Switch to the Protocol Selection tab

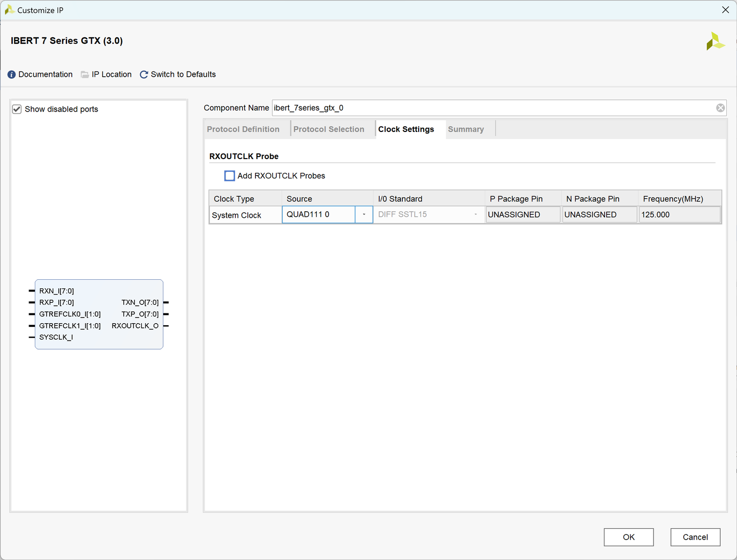329,129
